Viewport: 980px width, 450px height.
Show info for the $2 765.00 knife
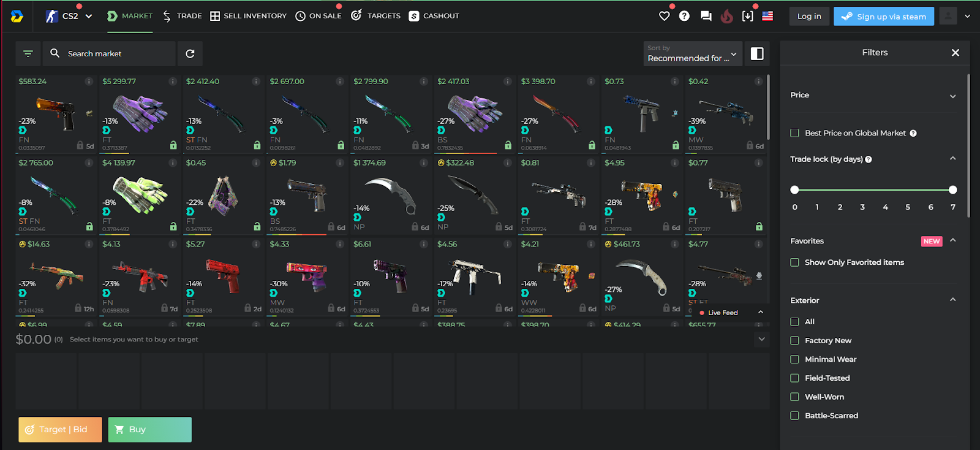(x=89, y=163)
